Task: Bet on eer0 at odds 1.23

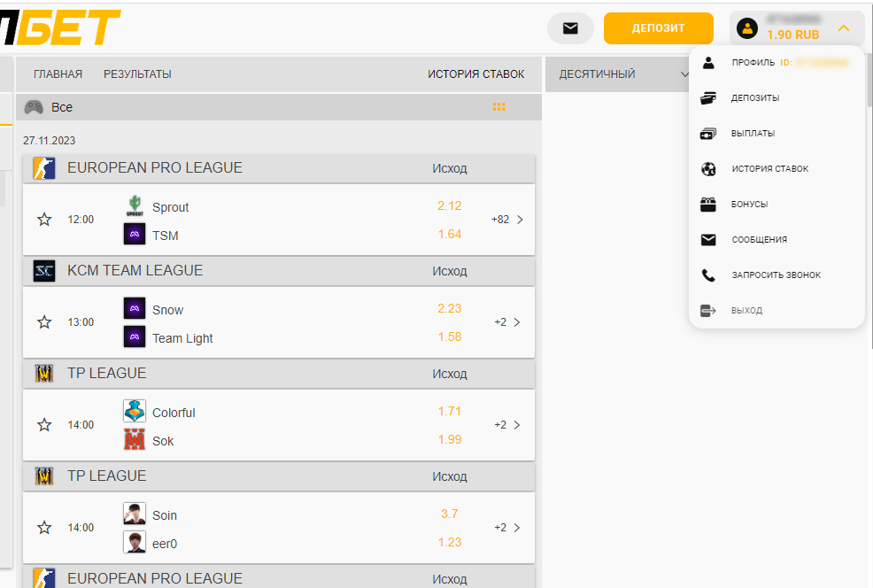Action: pyautogui.click(x=449, y=542)
